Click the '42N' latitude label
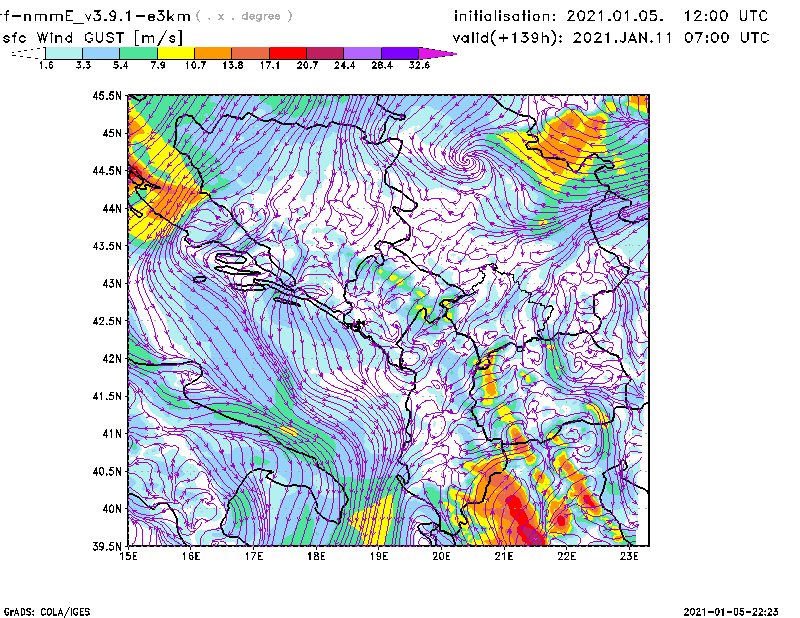Image resolution: width=800 pixels, height=618 pixels. (x=112, y=358)
